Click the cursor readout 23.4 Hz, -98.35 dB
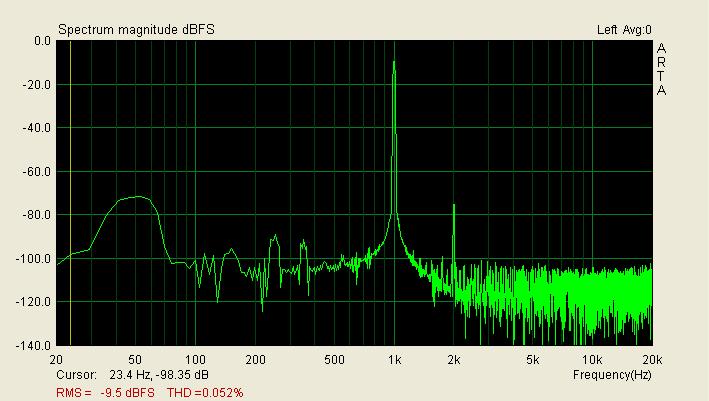709x401 pixels. pyautogui.click(x=159, y=375)
